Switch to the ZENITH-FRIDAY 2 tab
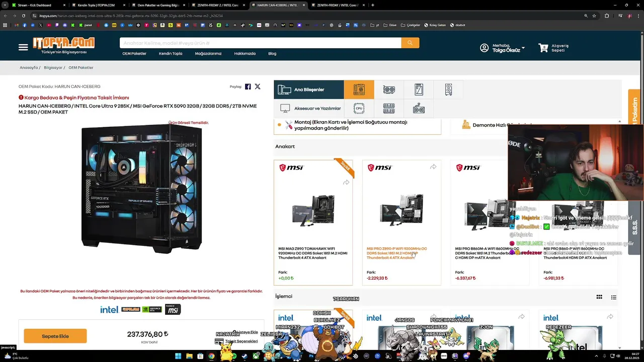This screenshot has height=362, width=644. pyautogui.click(x=218, y=5)
